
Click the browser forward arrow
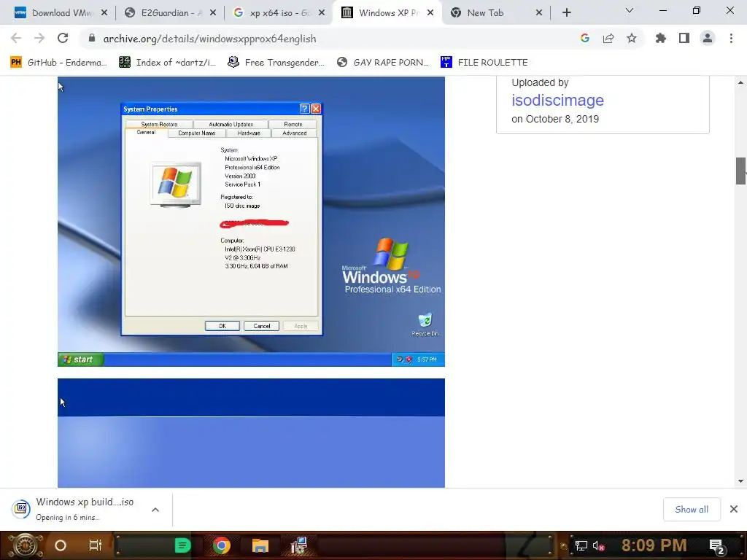[39, 38]
